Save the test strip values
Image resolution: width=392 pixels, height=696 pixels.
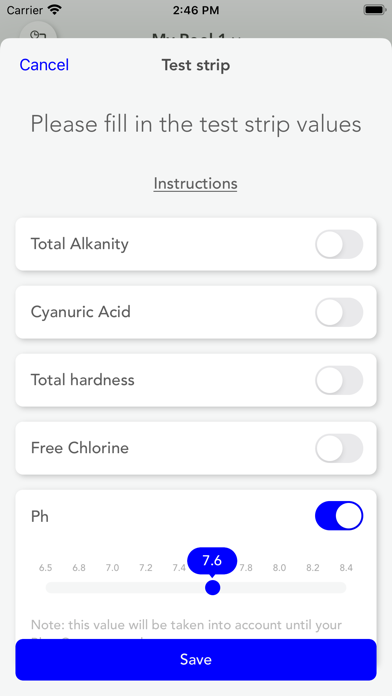(196, 660)
